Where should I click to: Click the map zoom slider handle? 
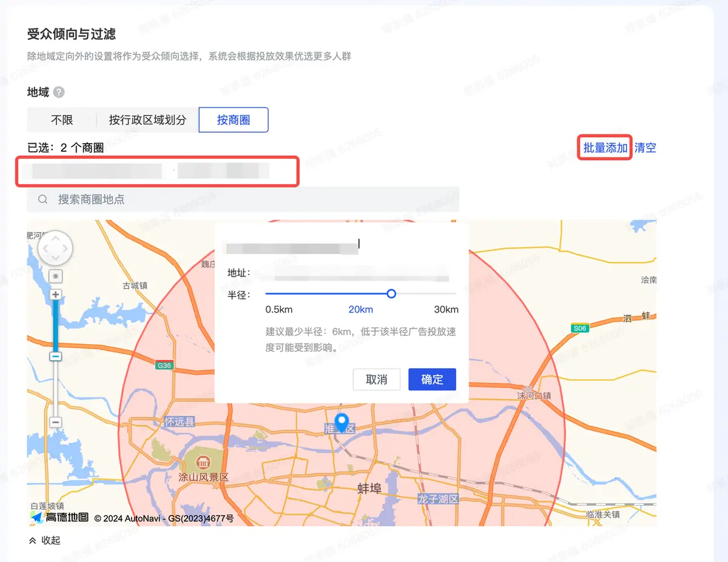point(55,356)
